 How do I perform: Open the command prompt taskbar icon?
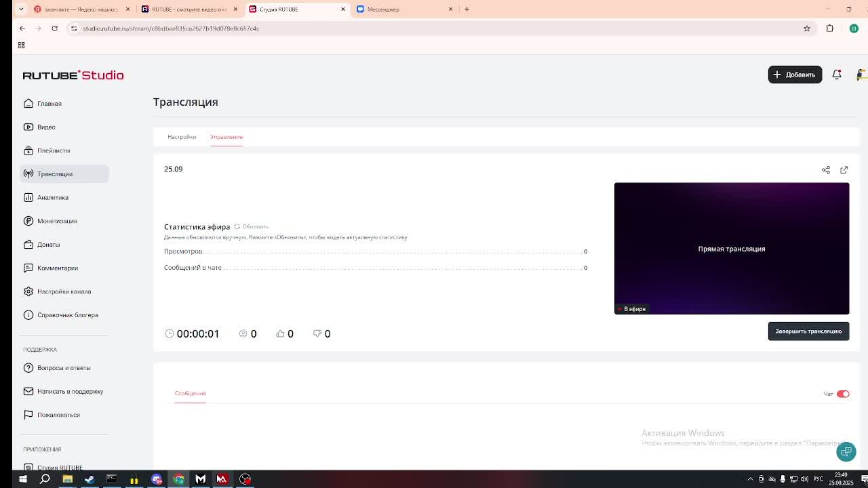112,479
